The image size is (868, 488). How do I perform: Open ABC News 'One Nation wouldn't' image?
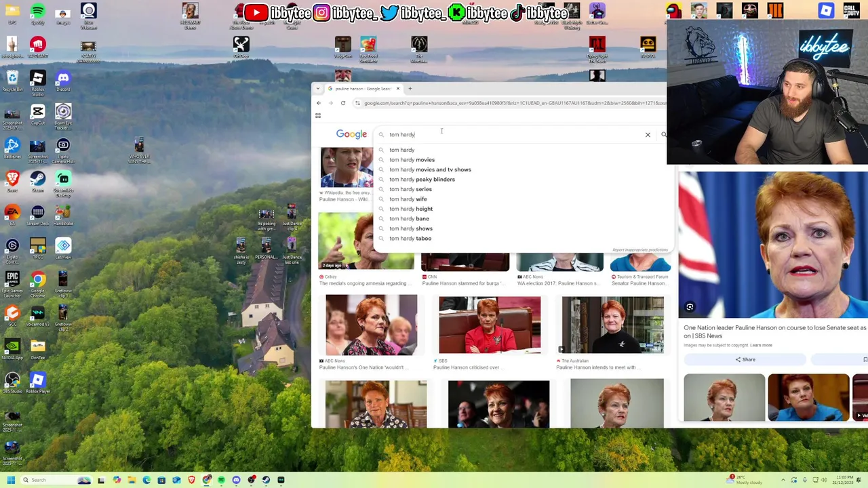point(372,325)
